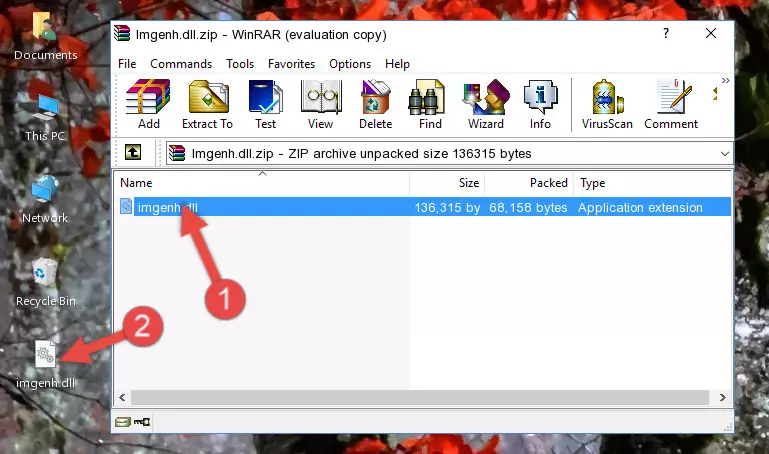Open the Help menu
Image resolution: width=769 pixels, height=454 pixels.
click(x=397, y=64)
